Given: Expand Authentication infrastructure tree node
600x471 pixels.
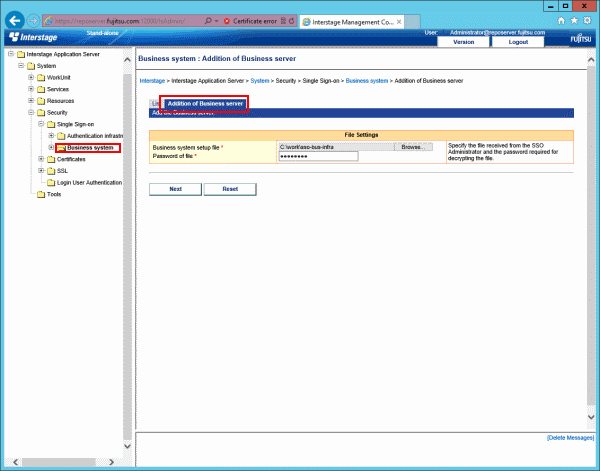Looking at the screenshot, I should (x=51, y=136).
